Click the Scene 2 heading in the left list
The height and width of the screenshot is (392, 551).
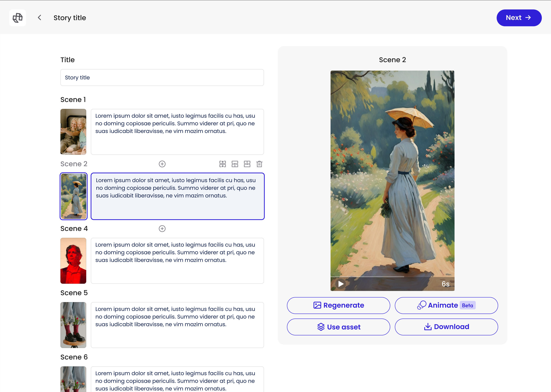point(74,164)
